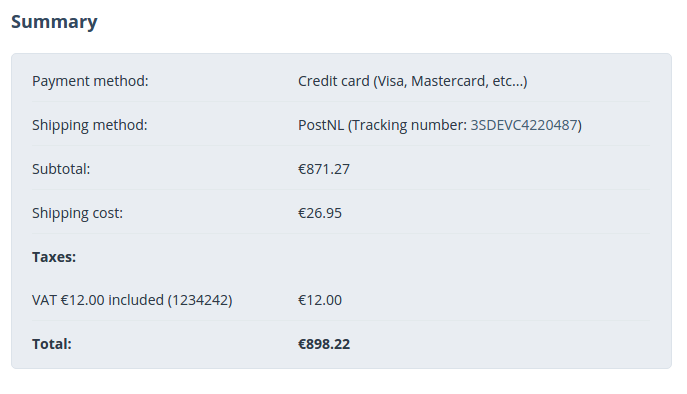Click the €26.95 shipping cost amount
The height and width of the screenshot is (394, 687).
click(x=320, y=213)
